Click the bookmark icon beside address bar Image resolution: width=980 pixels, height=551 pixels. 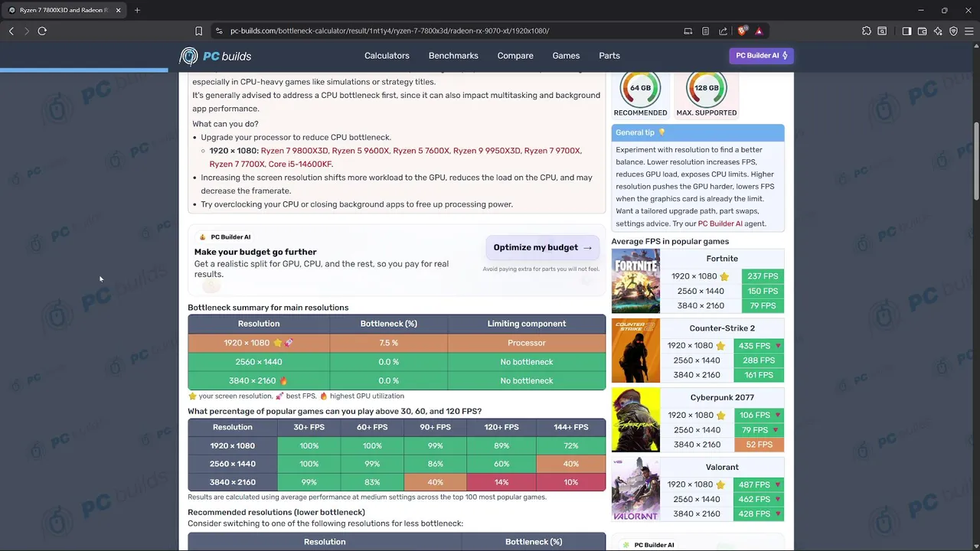(x=198, y=31)
